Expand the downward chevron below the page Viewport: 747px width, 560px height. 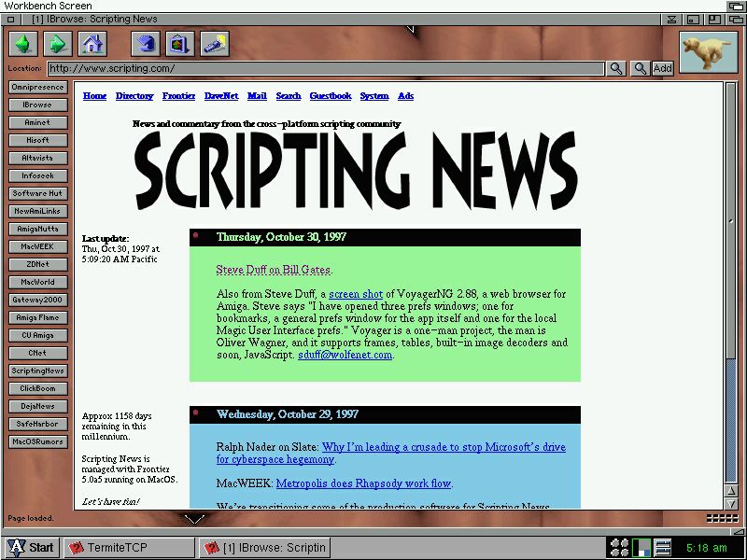pyautogui.click(x=194, y=518)
